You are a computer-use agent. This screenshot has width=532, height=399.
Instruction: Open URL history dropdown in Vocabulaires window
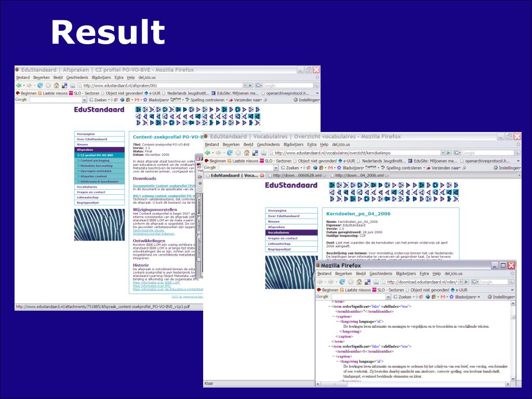click(443, 153)
